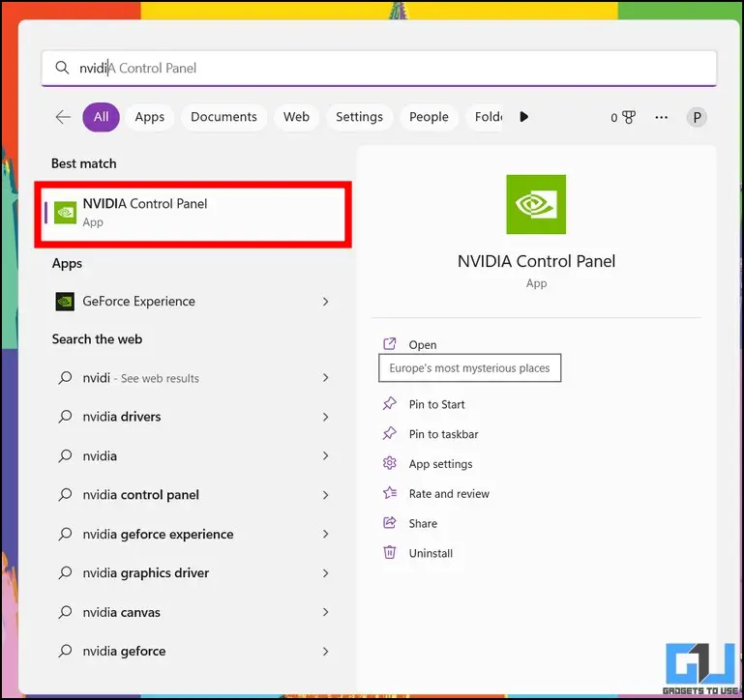Expand the 'nvidia canvas' chevron
744x700 pixels.
pos(325,612)
